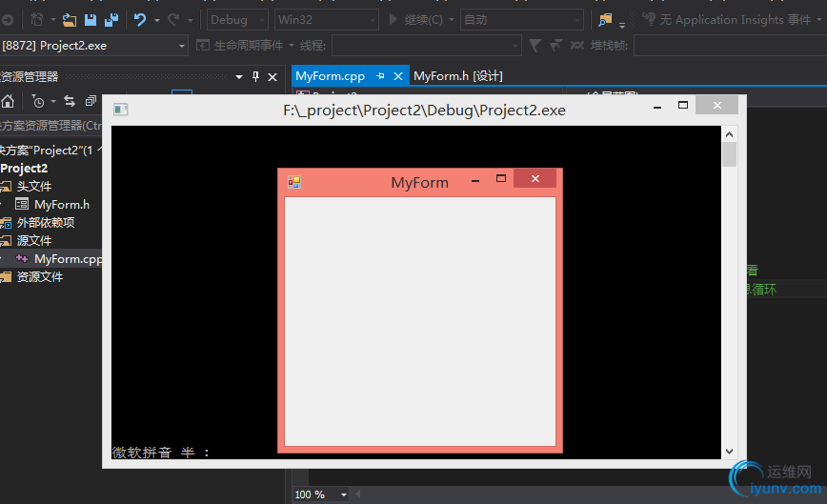This screenshot has width=827, height=504.
Task: Click the pending changes filter clock icon
Action: [38, 101]
